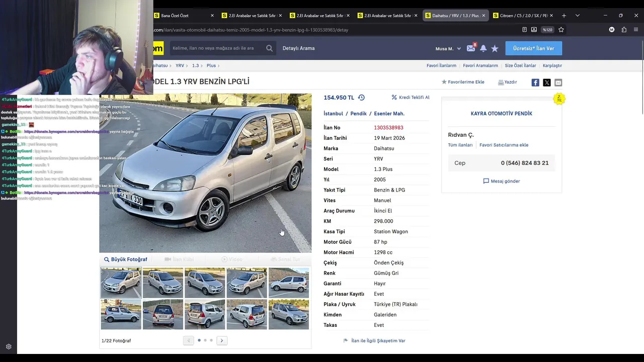Screen dimensions: 644x362
Task: Click Favori Satıcılarıma ekle link
Action: tap(504, 145)
